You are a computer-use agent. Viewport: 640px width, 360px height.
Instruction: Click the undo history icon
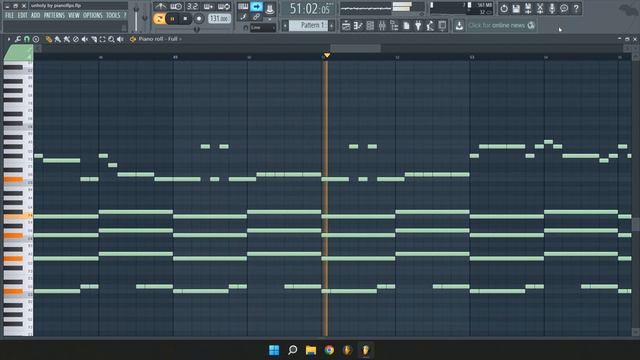(x=504, y=8)
